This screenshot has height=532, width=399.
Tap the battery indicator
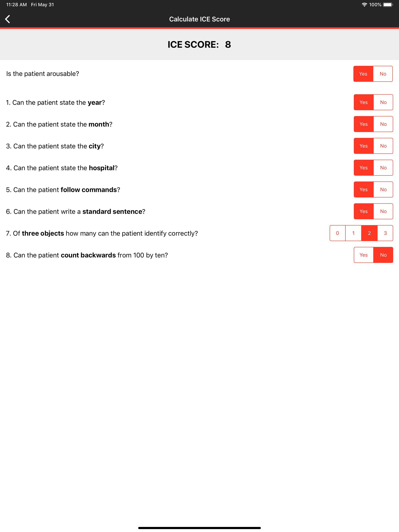click(x=388, y=4)
